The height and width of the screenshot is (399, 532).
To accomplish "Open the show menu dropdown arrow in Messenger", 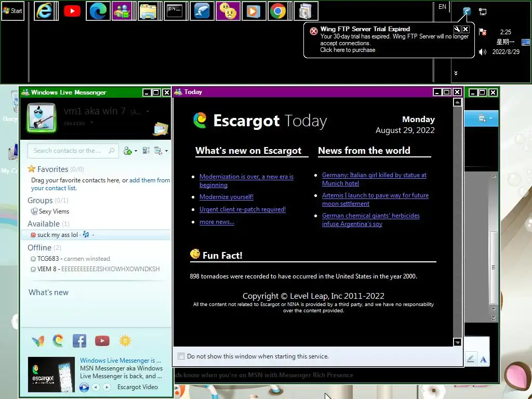I will point(166,151).
